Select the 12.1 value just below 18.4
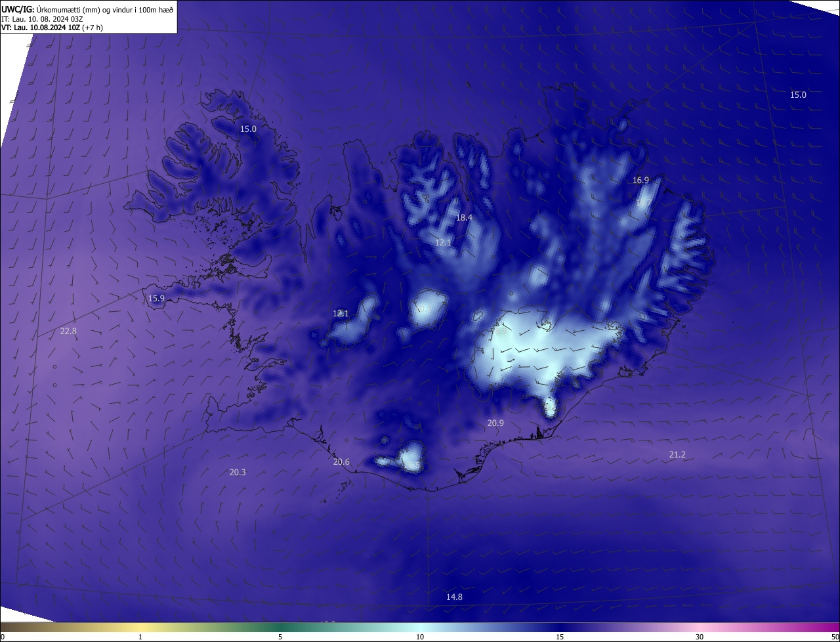The width and height of the screenshot is (840, 642). pos(443,243)
